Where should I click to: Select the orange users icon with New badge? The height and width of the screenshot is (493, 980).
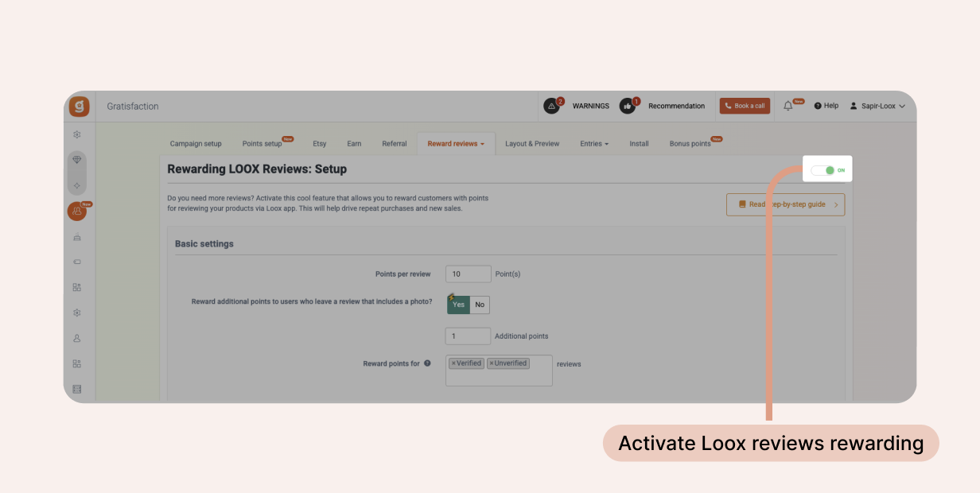point(77,212)
